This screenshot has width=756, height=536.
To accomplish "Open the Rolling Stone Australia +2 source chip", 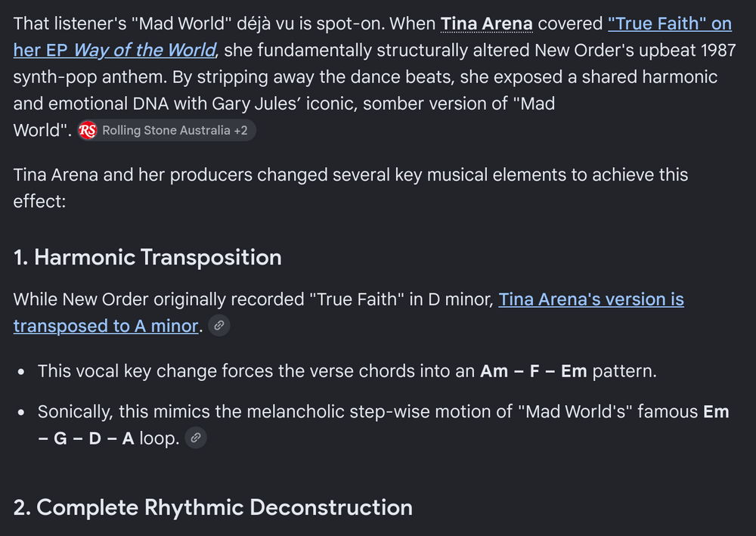I will pyautogui.click(x=166, y=130).
